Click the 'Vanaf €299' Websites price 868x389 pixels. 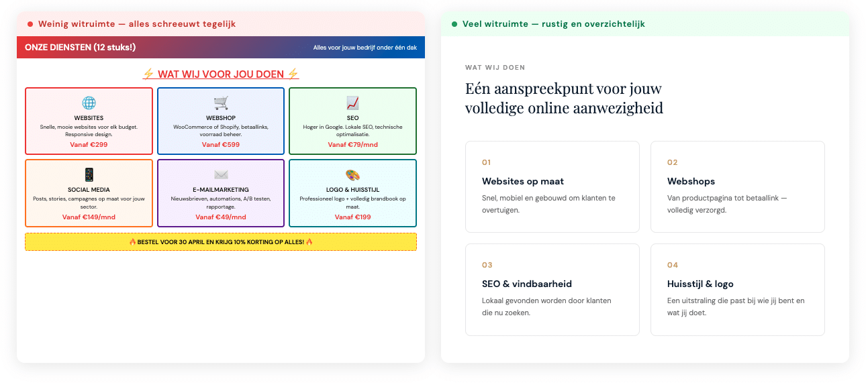point(89,144)
